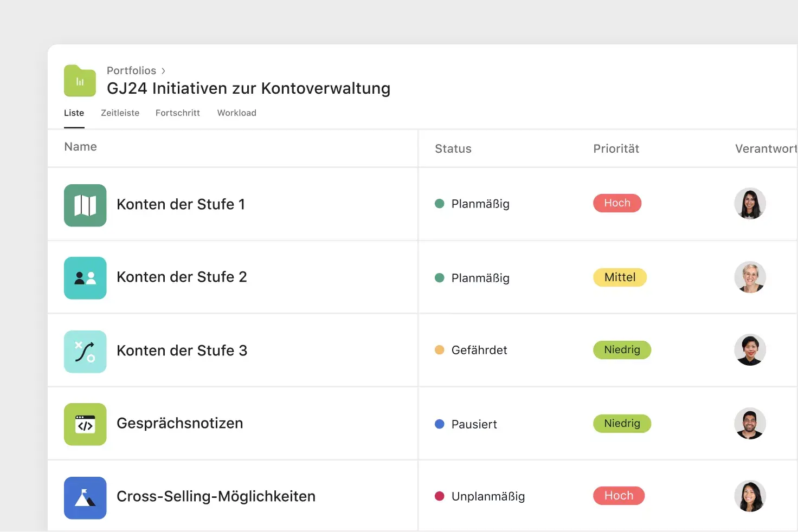The image size is (798, 532).
Task: Open the Priorität column header menu
Action: coord(616,148)
